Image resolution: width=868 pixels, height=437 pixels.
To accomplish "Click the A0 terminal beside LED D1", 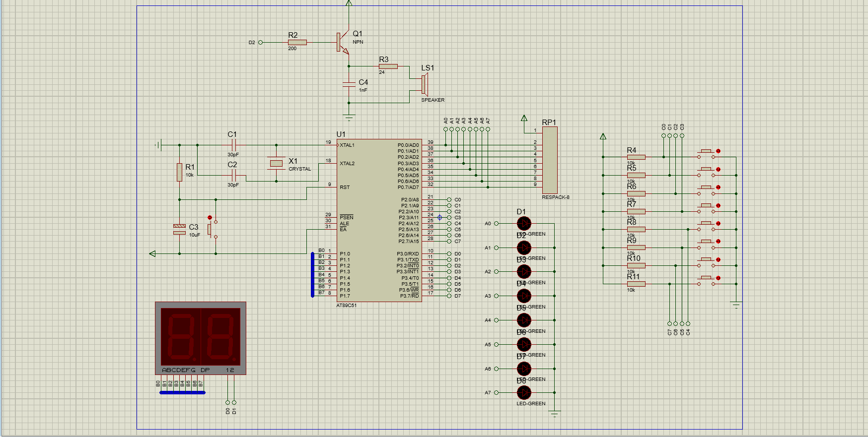I will (x=496, y=224).
